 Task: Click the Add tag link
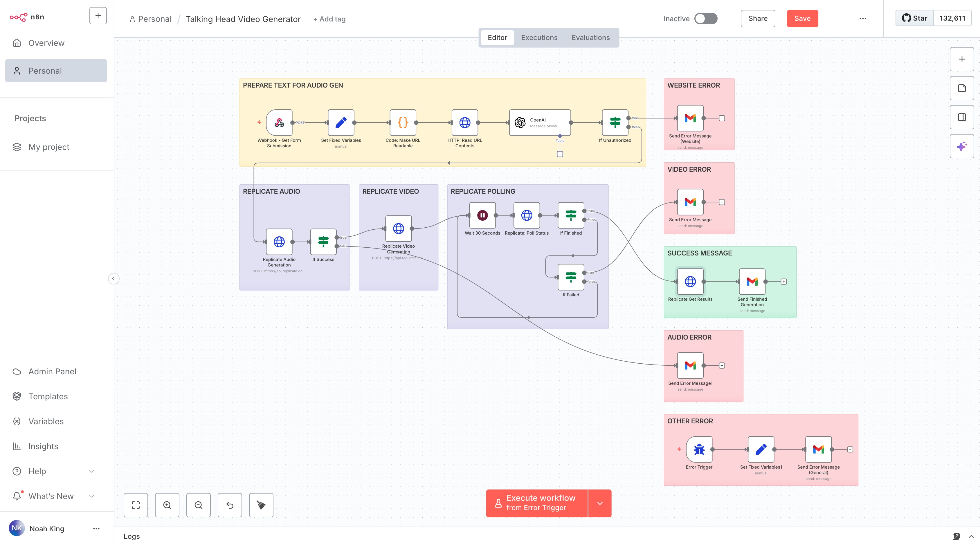coord(329,19)
